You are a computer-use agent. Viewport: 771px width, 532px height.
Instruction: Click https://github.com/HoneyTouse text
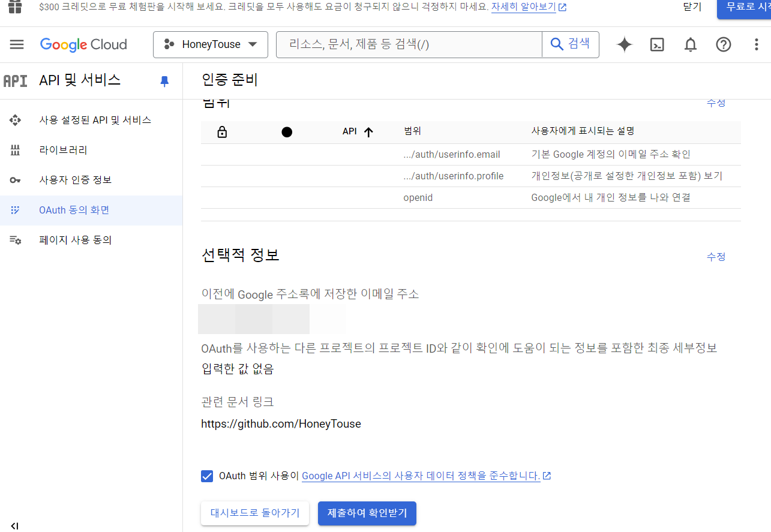[x=281, y=424]
